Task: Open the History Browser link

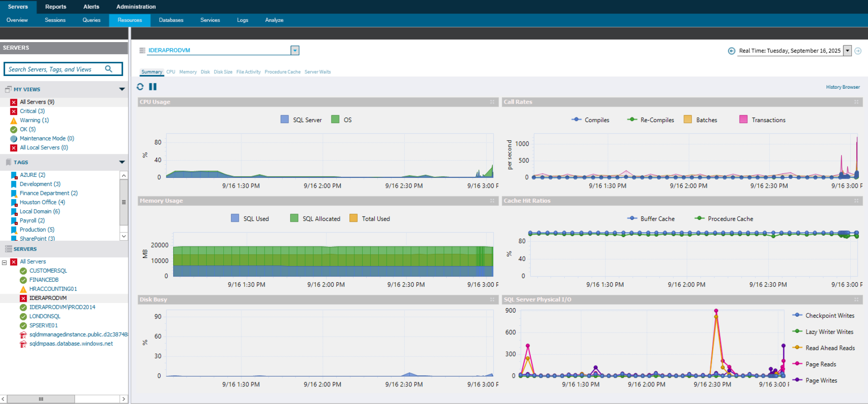Action: 843,87
